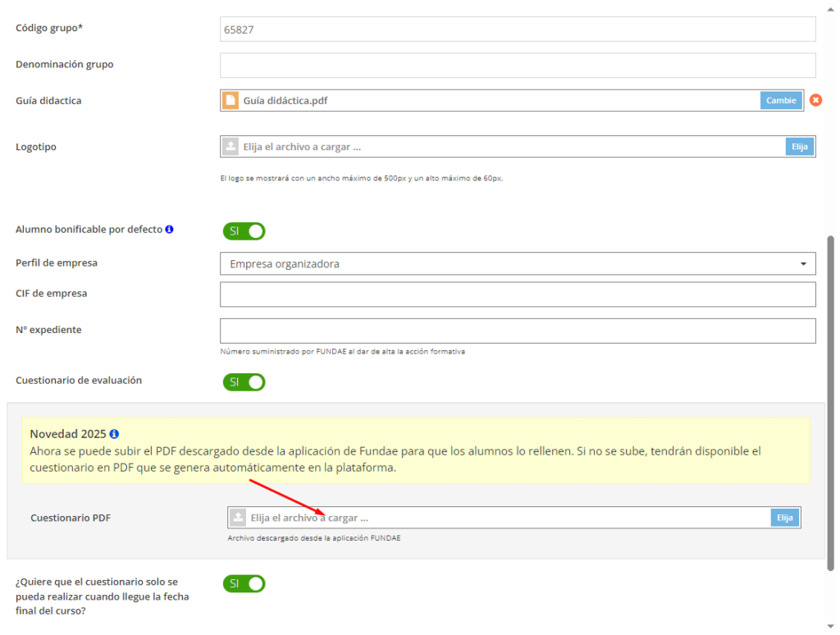Toggle the questionnaire end-date restriction switch
The width and height of the screenshot is (840, 635).
(244, 583)
